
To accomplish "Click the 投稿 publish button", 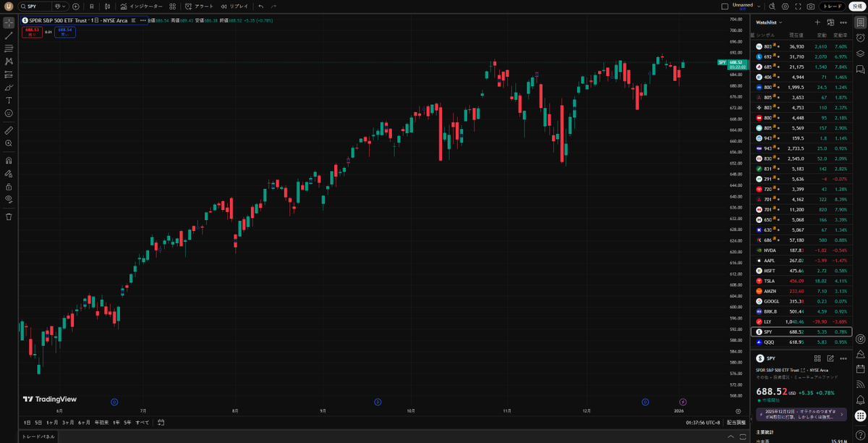I will click(x=856, y=7).
